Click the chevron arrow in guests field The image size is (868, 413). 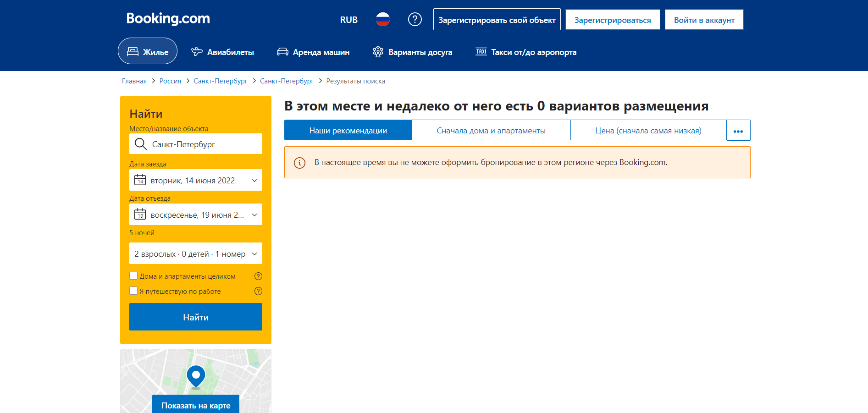[254, 254]
